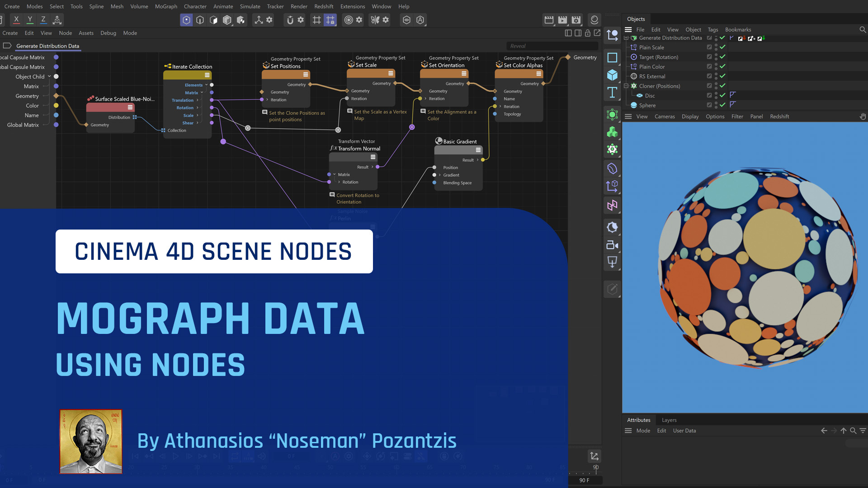868x488 pixels.
Task: Select the Cube primitive tool
Action: [x=612, y=75]
